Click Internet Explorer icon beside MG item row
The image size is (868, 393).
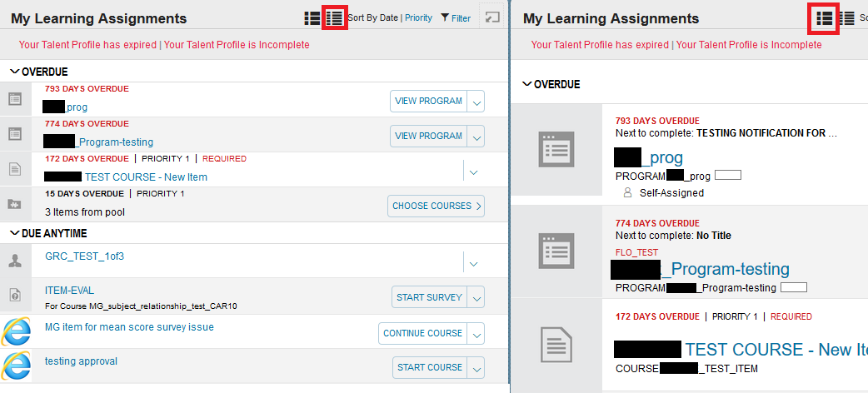[x=16, y=331]
